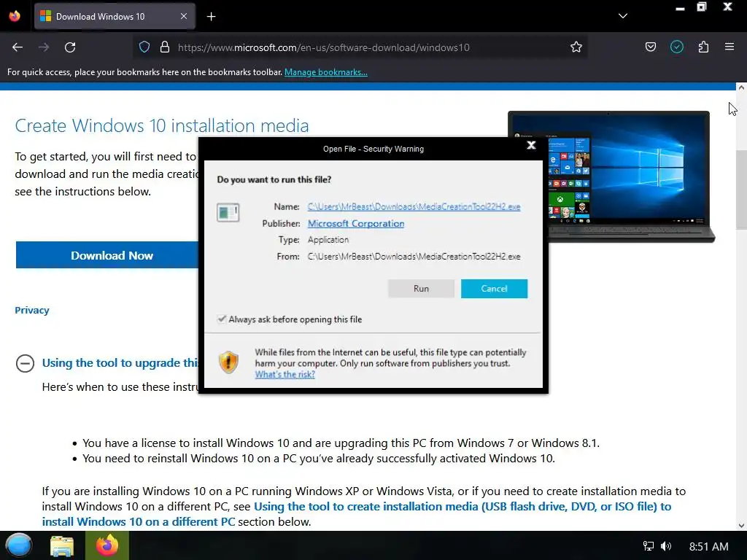Open the tracking protection shield icon

click(x=144, y=47)
